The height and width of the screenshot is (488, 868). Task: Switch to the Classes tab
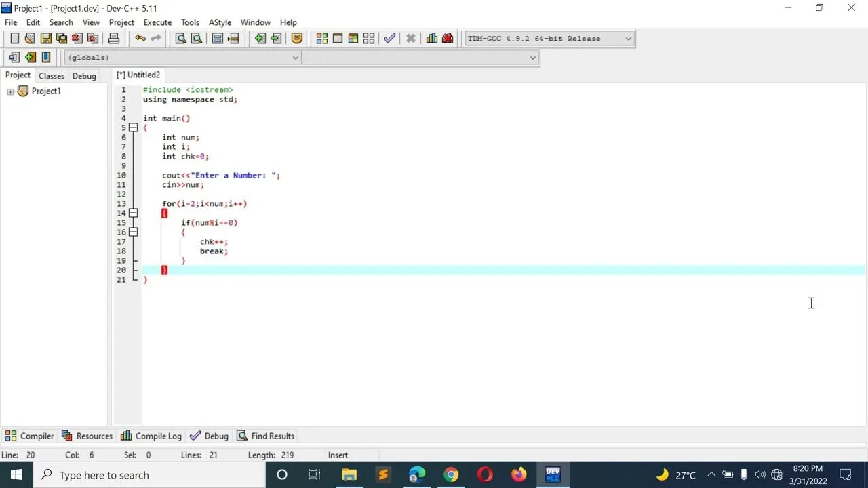point(51,75)
